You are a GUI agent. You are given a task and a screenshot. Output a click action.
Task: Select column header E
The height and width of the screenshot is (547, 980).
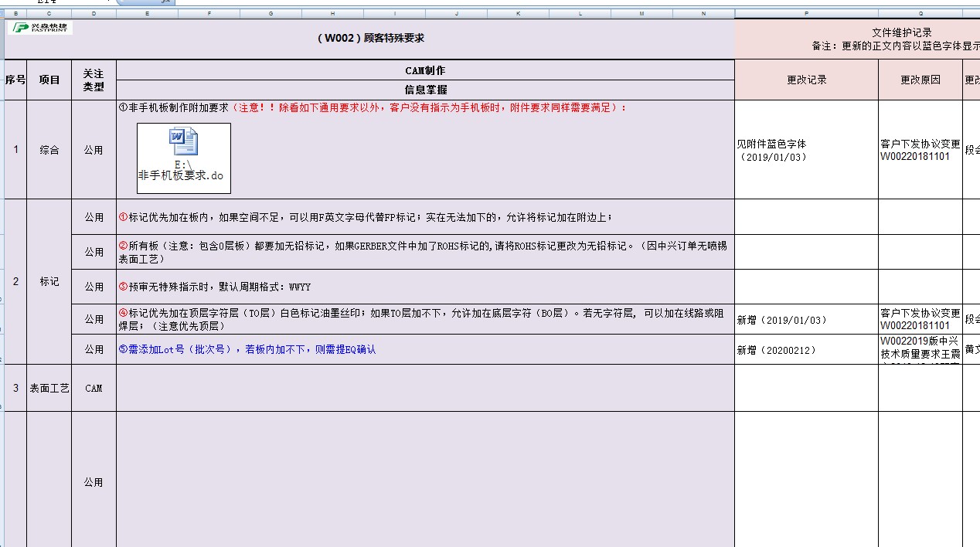tap(148, 13)
